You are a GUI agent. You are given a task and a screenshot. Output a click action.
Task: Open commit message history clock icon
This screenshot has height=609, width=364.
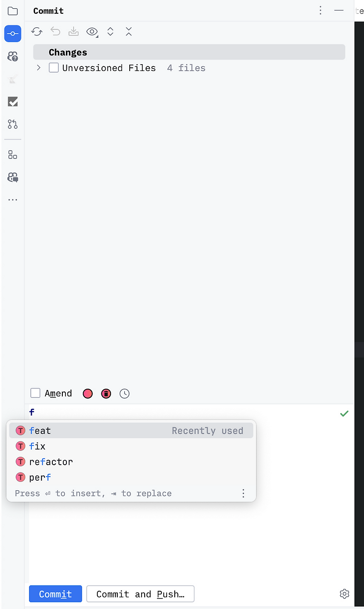[x=124, y=393]
